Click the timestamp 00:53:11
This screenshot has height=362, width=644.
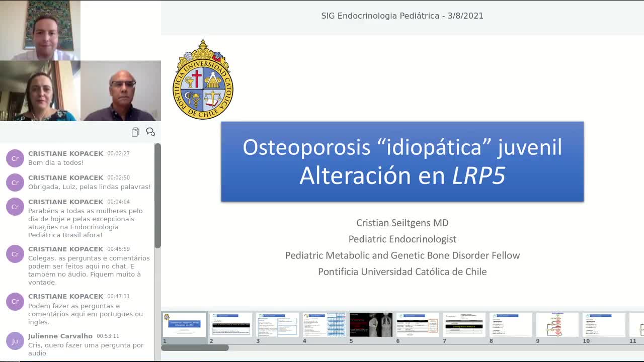(x=108, y=336)
